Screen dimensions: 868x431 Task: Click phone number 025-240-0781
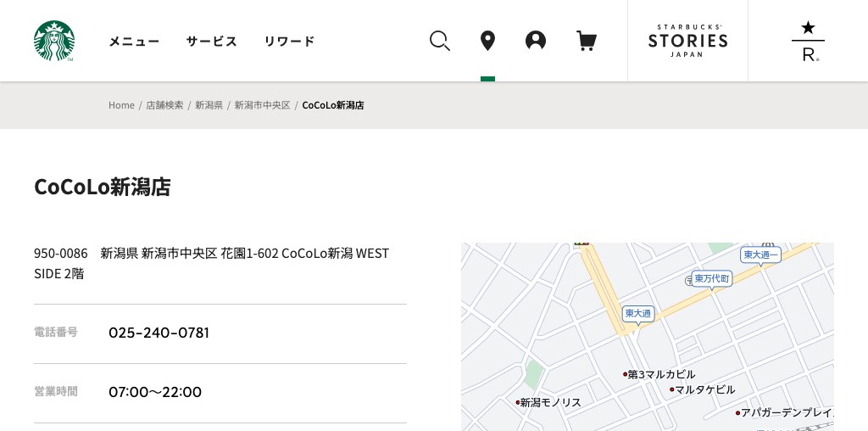point(159,333)
